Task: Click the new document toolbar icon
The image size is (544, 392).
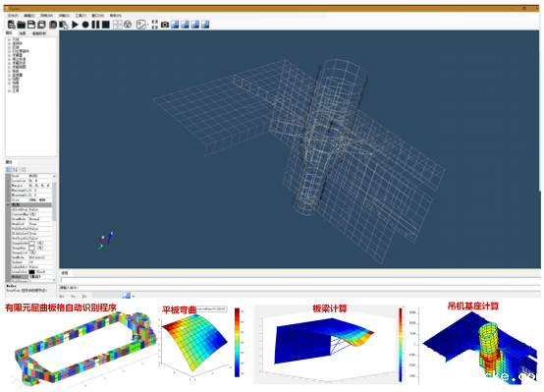Action: [12, 25]
